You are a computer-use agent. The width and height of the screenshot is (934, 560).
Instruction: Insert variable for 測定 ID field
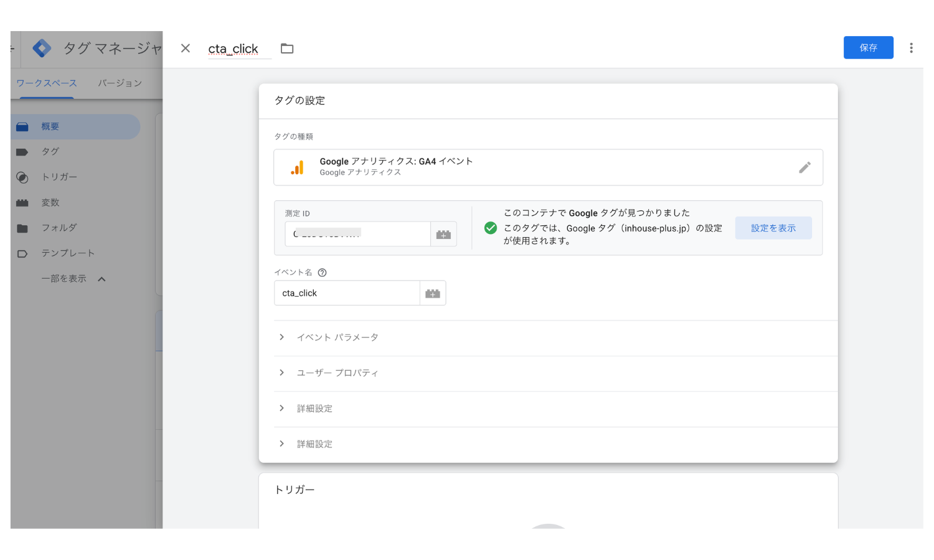point(443,234)
